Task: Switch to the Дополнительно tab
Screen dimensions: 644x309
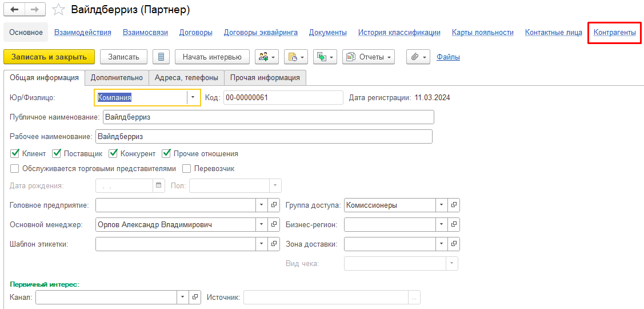Action: click(117, 77)
